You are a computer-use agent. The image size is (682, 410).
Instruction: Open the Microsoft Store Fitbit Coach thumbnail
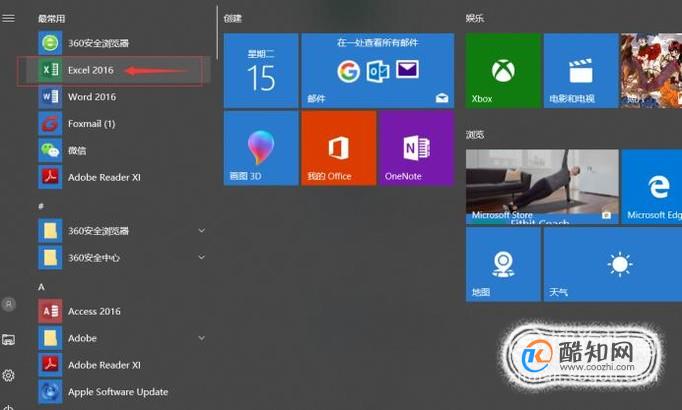[x=542, y=187]
